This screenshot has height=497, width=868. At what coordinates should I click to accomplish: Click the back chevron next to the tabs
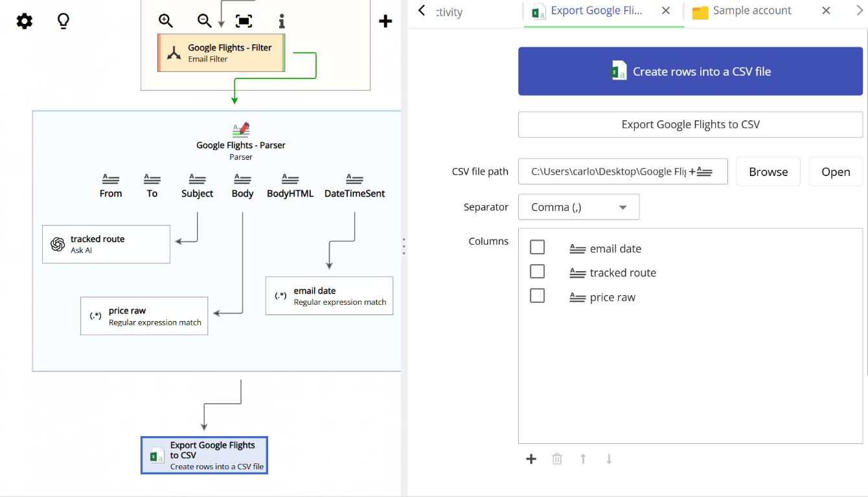click(x=420, y=11)
